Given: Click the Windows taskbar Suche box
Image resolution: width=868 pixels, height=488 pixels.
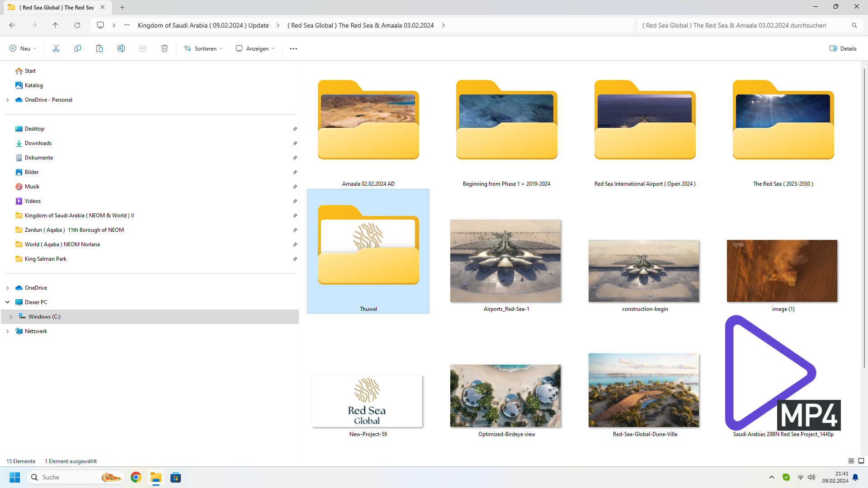Looking at the screenshot, I should click(x=75, y=477).
